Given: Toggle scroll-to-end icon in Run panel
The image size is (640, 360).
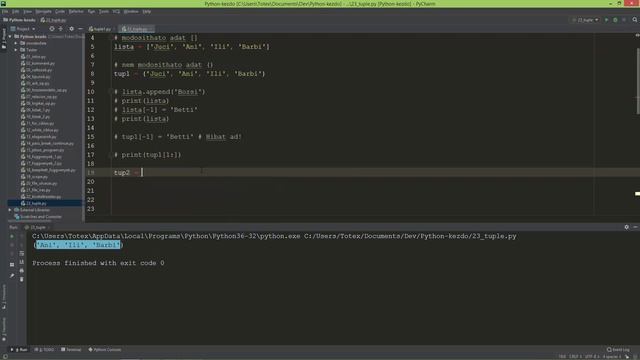Looking at the screenshot, I should 22,262.
